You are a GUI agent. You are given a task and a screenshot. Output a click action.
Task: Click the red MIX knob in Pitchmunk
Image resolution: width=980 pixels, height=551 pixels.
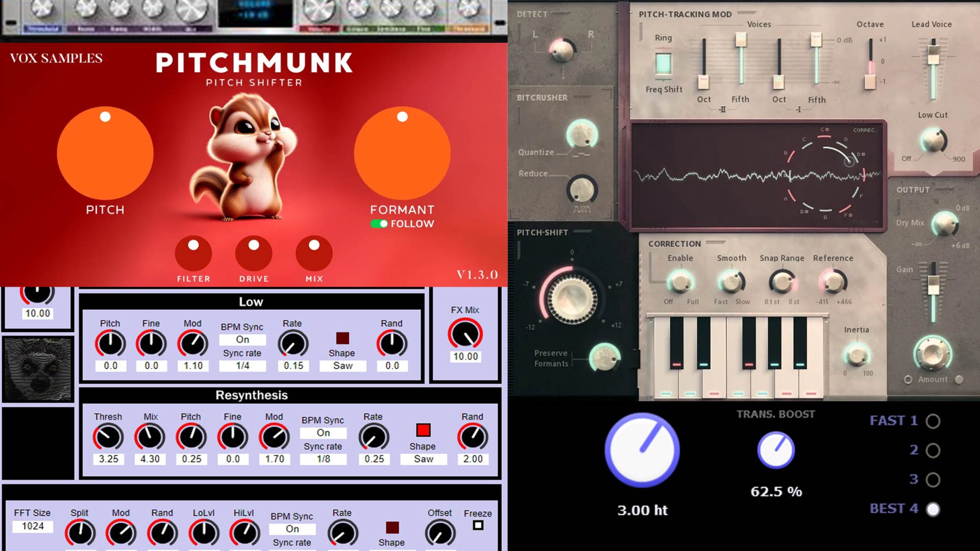[x=314, y=254]
